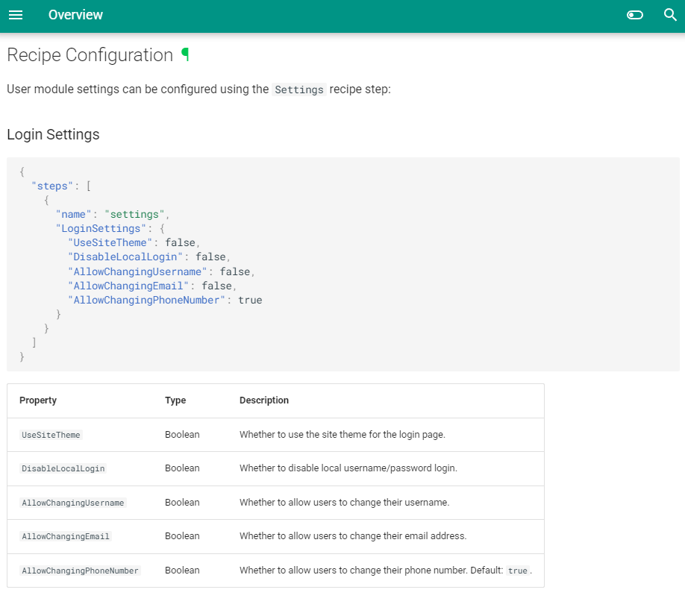The image size is (685, 616).
Task: Click the site theme login page description
Action: pos(342,435)
